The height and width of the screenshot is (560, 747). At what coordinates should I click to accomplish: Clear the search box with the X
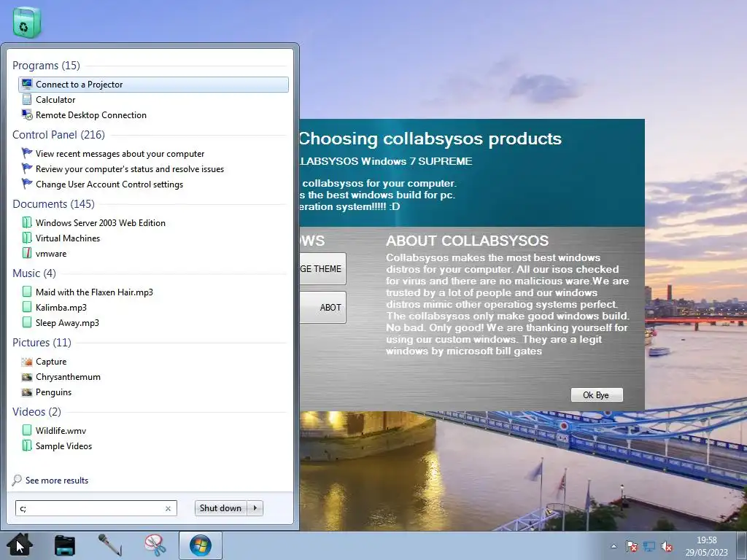tap(169, 508)
